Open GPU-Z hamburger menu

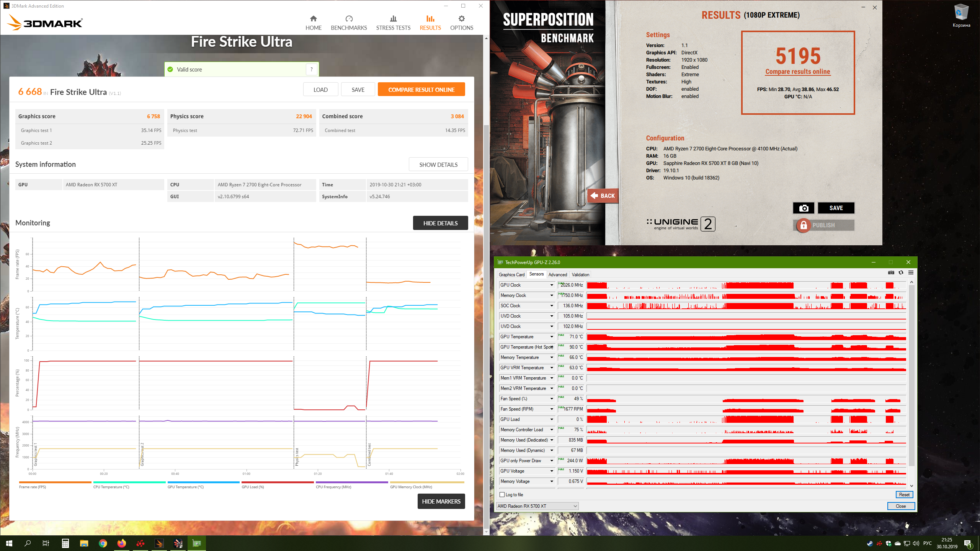911,272
